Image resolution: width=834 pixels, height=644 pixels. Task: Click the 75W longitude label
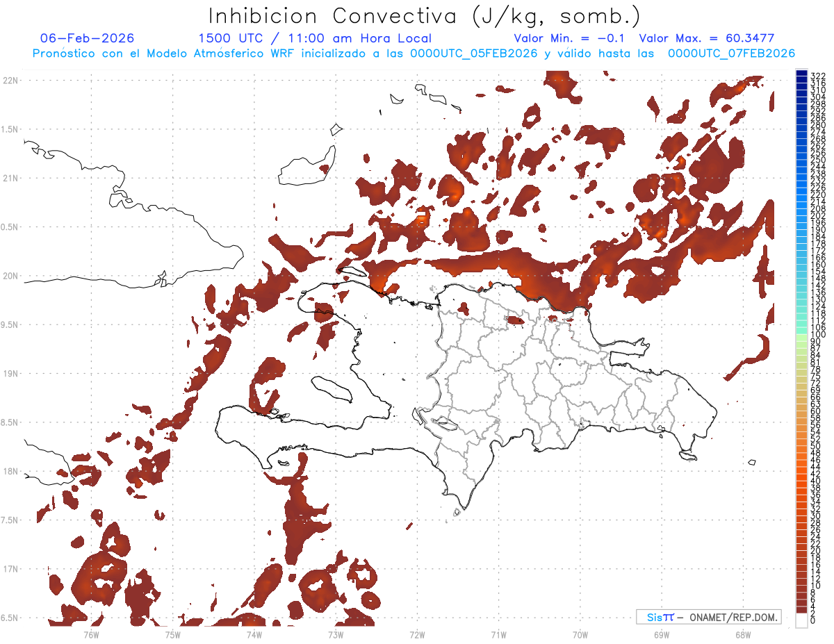tap(172, 634)
